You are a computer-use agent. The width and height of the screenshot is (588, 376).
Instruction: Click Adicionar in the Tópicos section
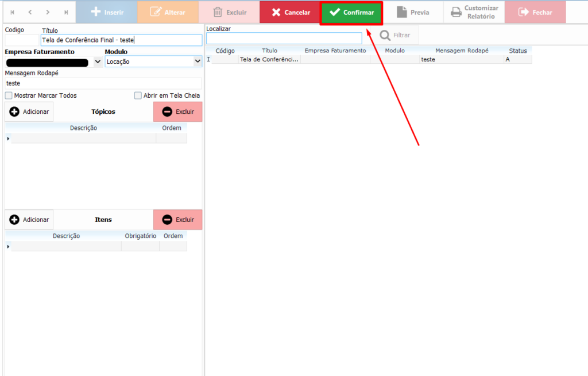click(x=29, y=112)
